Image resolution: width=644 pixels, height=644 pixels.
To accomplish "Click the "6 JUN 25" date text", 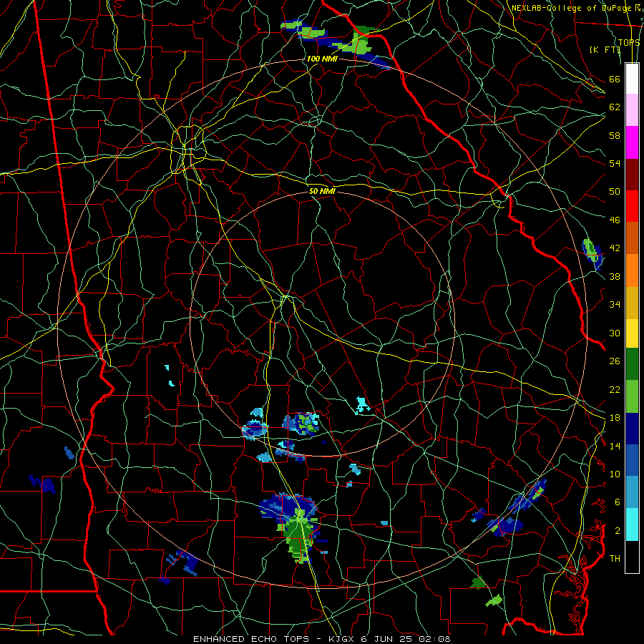I will point(387,639).
